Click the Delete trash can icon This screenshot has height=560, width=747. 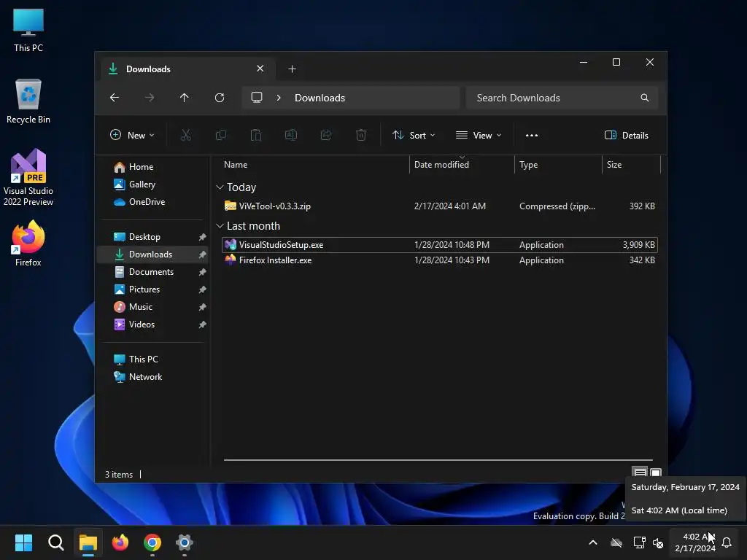[361, 135]
